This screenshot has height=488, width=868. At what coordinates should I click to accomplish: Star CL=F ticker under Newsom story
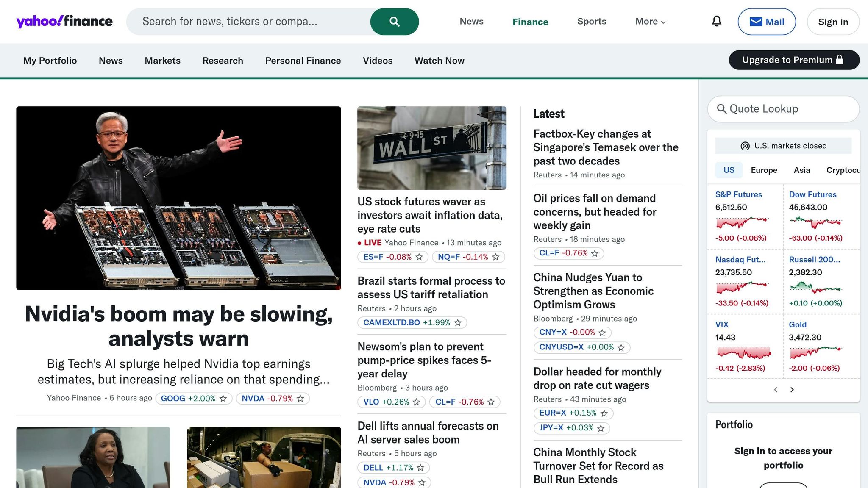(x=491, y=402)
